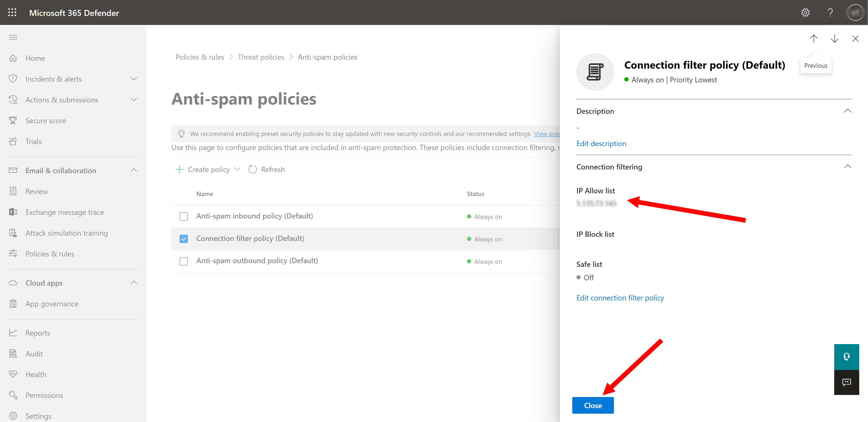Open the support headset widget
This screenshot has height=422, width=868.
coord(847,357)
